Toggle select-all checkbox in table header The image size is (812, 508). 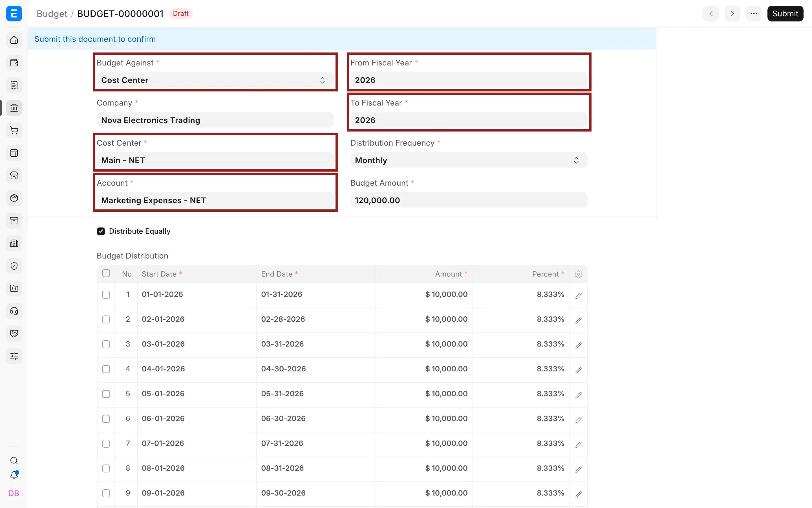106,273
